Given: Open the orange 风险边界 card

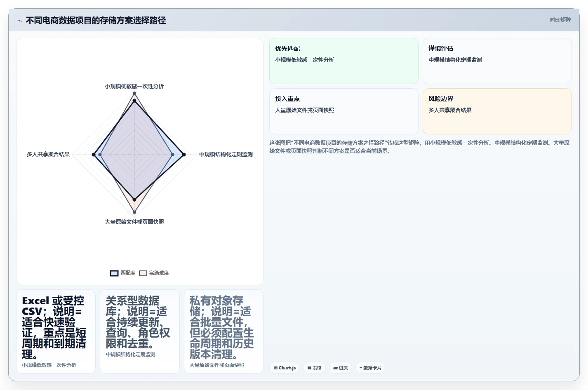Looking at the screenshot, I should click(x=497, y=111).
